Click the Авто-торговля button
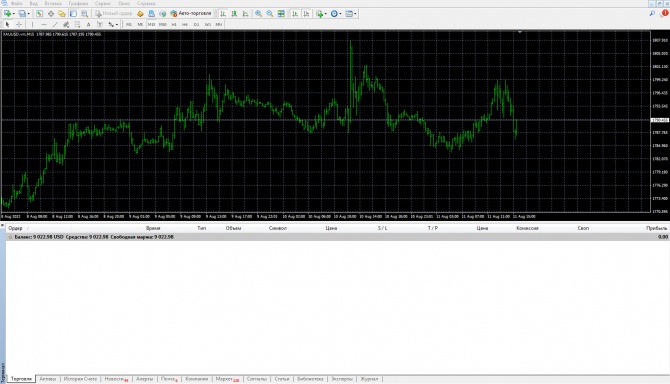This screenshot has height=384, width=670. click(191, 14)
